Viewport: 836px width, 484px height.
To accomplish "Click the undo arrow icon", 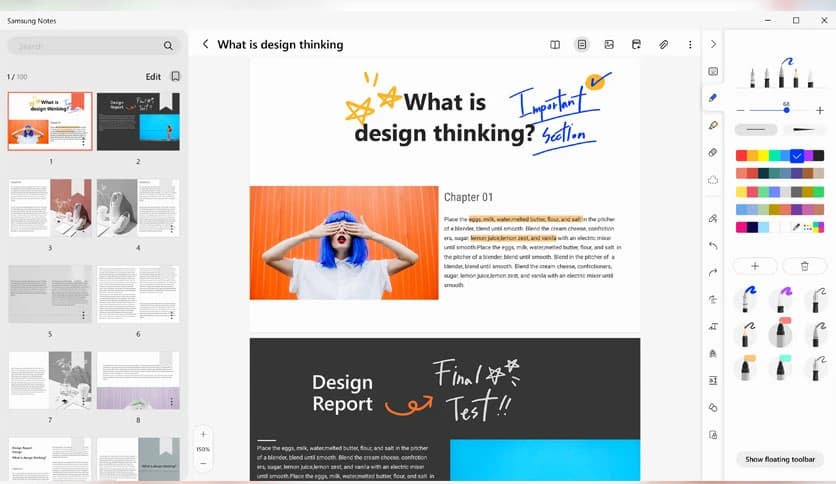I will 713,245.
